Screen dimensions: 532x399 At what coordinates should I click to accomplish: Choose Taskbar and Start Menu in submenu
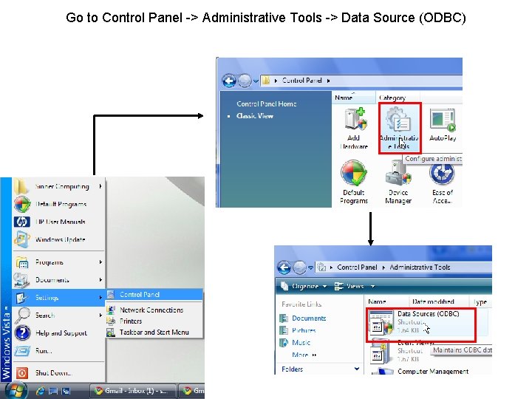[x=154, y=332]
